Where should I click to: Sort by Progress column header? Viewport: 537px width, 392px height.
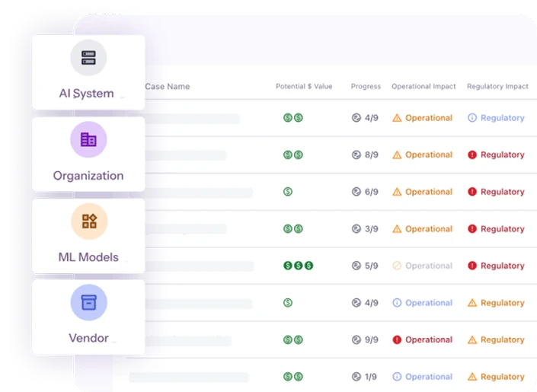point(366,86)
